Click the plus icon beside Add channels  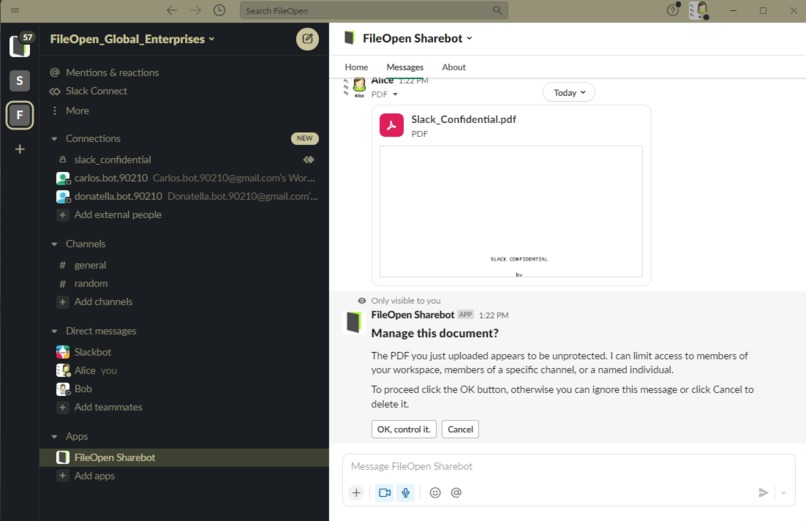click(62, 302)
